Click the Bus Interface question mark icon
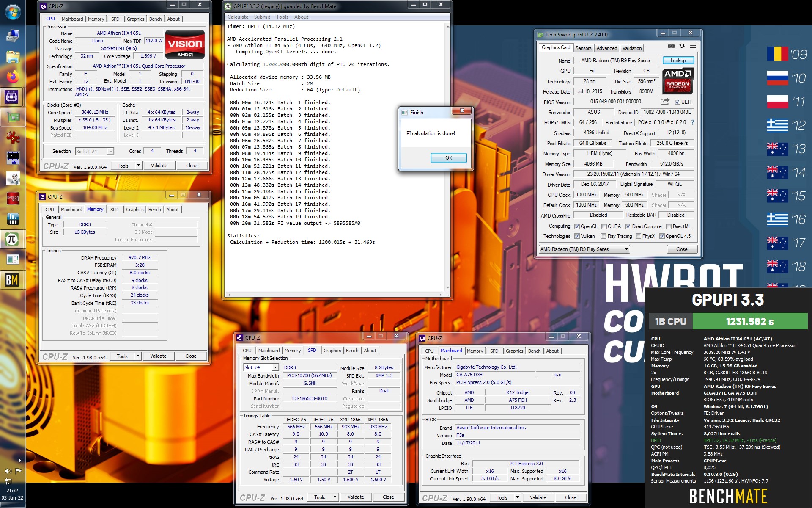Screen dimensions: 812x508 (x=692, y=122)
